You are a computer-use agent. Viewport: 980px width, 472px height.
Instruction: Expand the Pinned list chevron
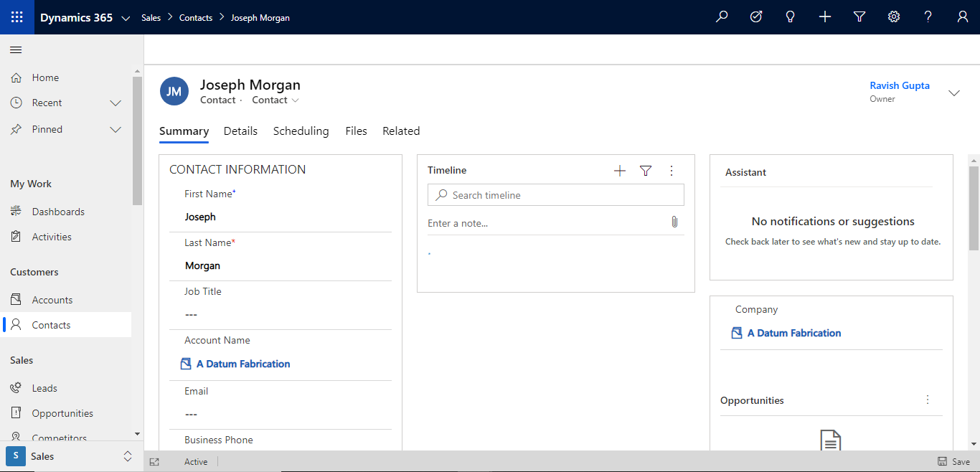point(116,130)
